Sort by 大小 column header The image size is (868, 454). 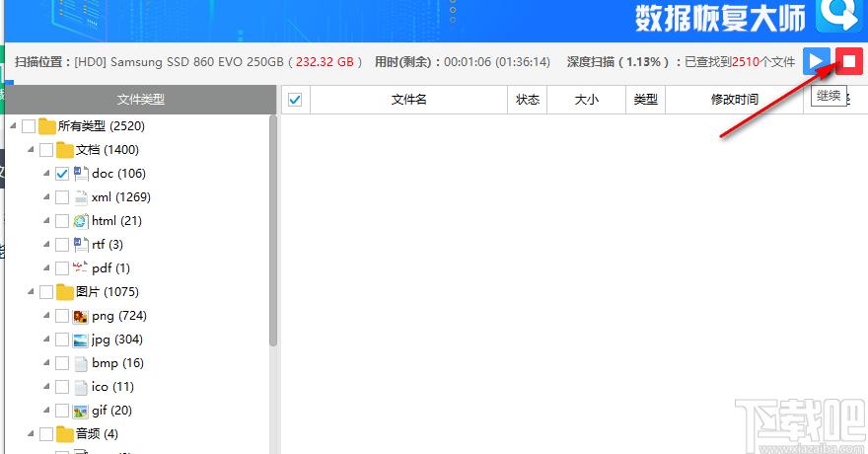coord(586,100)
